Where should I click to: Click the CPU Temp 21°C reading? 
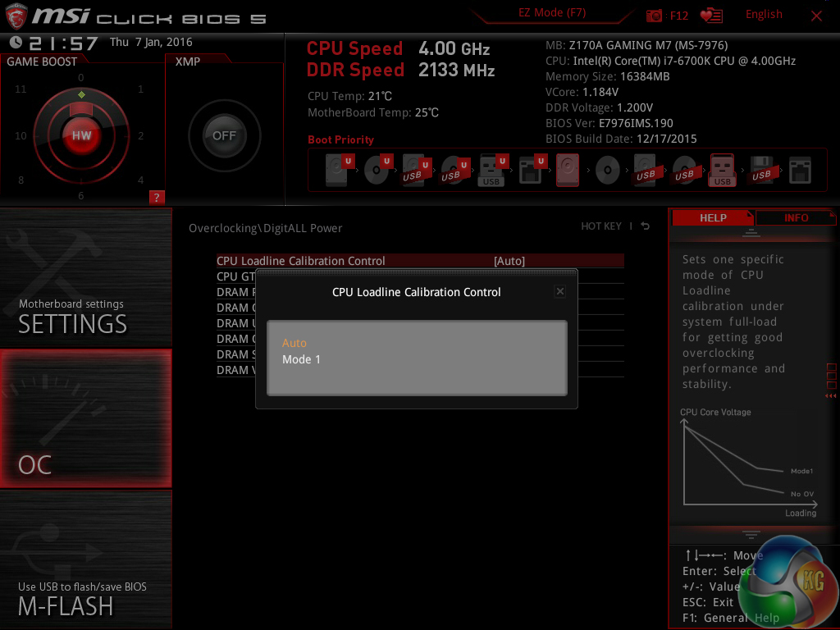click(349, 97)
